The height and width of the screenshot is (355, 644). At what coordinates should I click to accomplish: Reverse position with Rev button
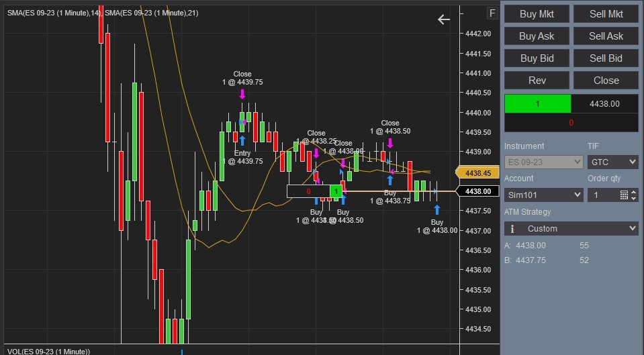[537, 81]
